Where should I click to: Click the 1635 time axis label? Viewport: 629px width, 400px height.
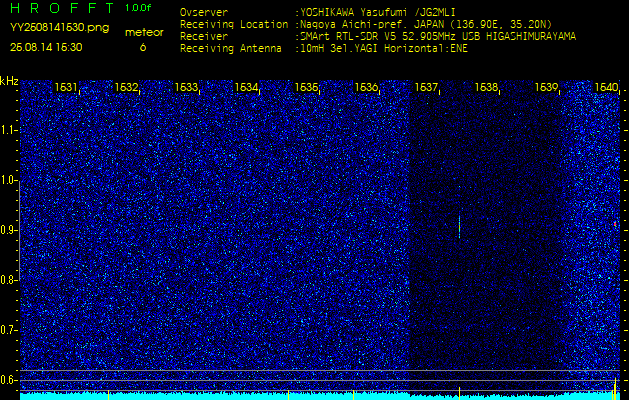tap(306, 87)
